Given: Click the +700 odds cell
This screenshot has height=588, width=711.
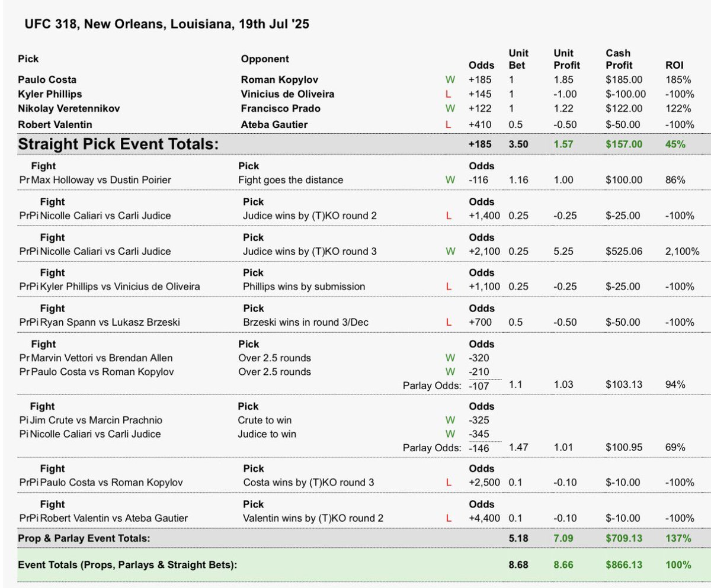Looking at the screenshot, I should coord(481,322).
